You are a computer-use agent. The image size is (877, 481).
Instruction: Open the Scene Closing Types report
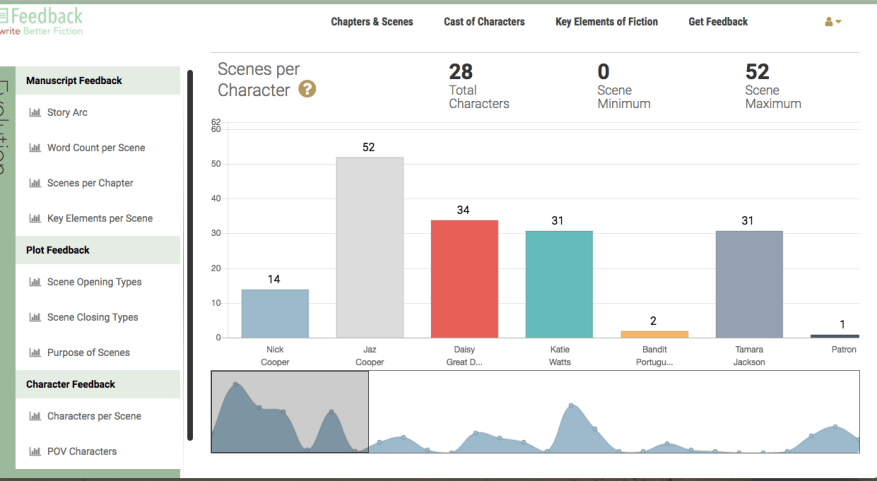point(92,317)
